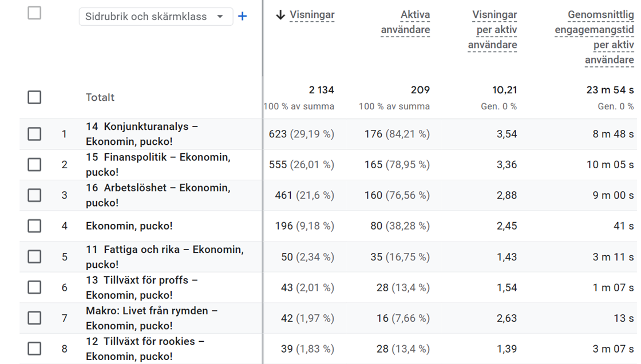Select checkbox for row 1 Konjunkturanalys
Screen dimensions: 641x364
coord(34,134)
